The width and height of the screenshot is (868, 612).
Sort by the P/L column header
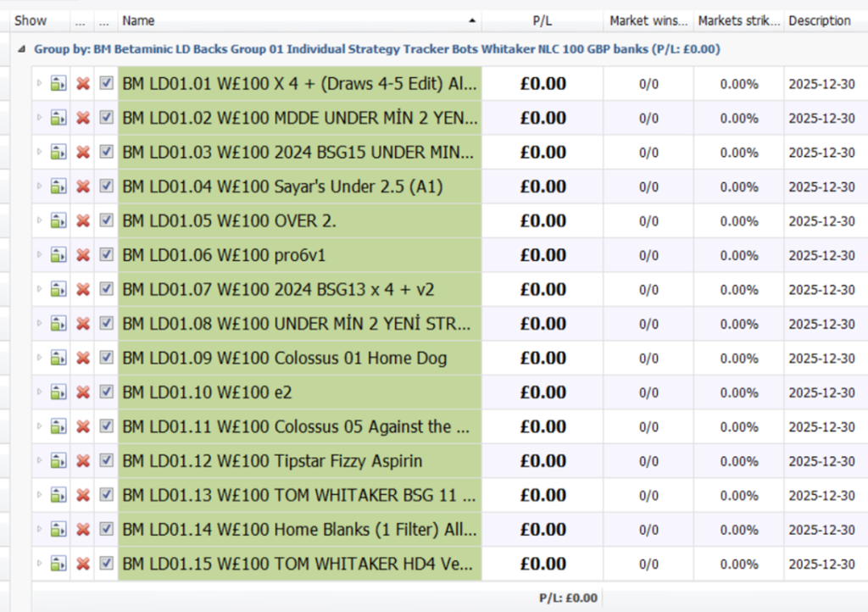coord(542,20)
